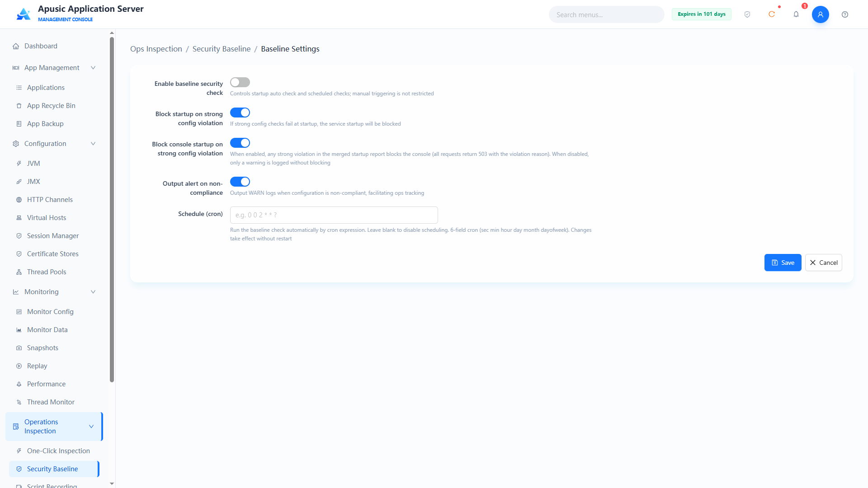Open Thread Monitor page
868x488 pixels.
coord(54,402)
